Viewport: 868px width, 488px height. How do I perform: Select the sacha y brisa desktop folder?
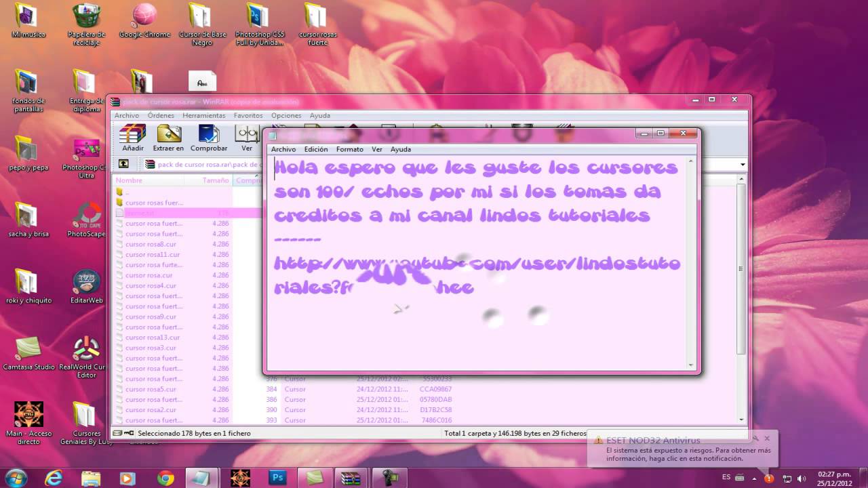tap(28, 220)
